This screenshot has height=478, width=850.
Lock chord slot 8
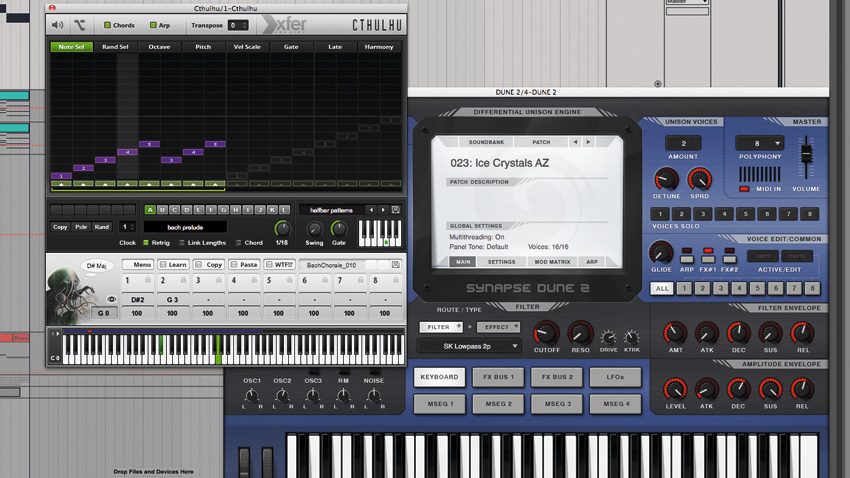point(396,280)
